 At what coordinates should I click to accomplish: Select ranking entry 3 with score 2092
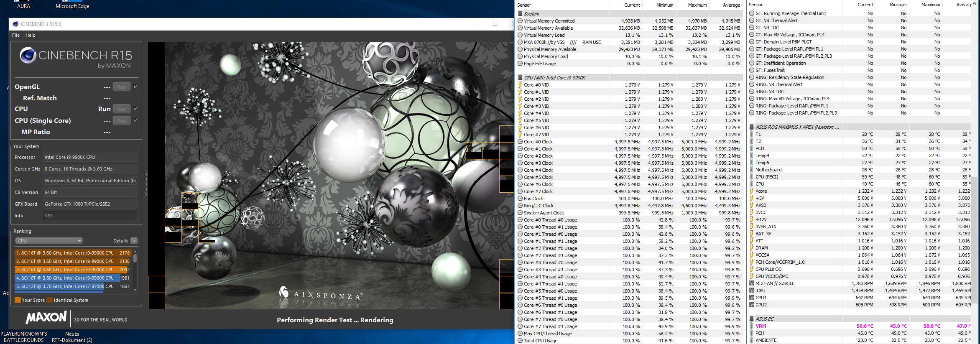click(73, 270)
